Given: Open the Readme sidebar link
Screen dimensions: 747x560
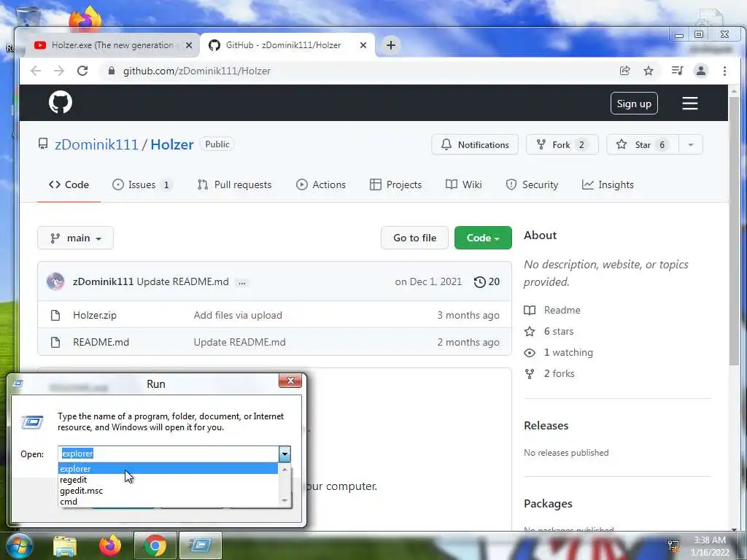Looking at the screenshot, I should 552,310.
